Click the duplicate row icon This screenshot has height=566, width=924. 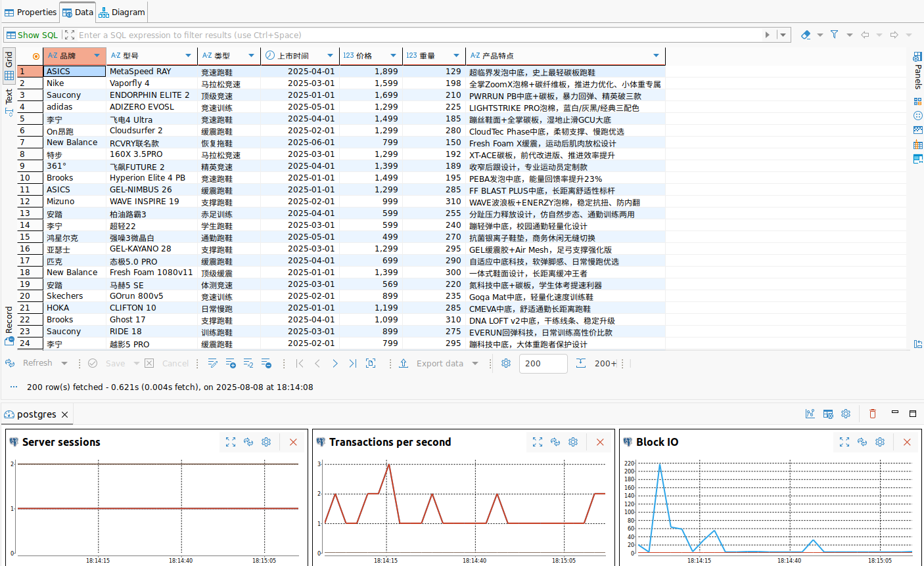click(248, 363)
